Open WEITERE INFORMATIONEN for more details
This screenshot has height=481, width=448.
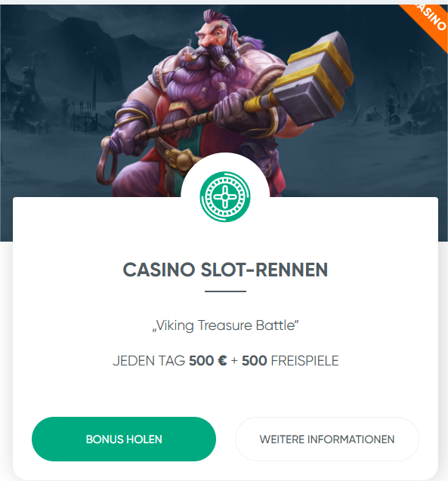(327, 439)
